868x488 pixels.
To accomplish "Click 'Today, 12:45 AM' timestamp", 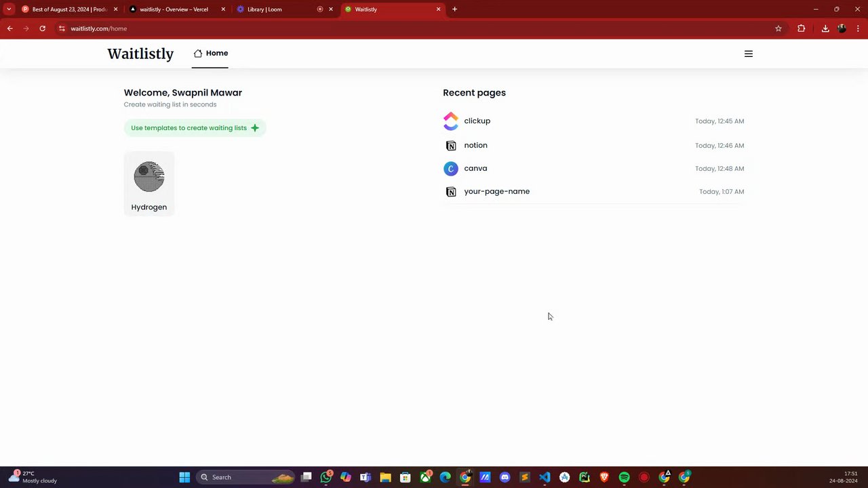I will [719, 121].
